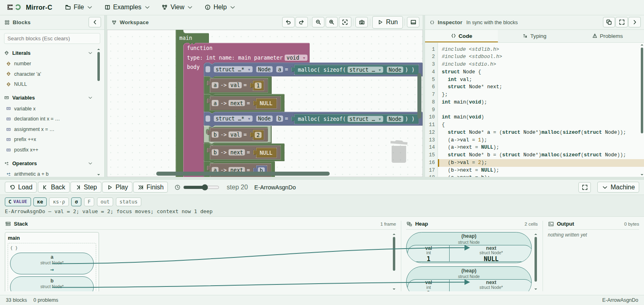Click the trash can in the workspace

399,151
